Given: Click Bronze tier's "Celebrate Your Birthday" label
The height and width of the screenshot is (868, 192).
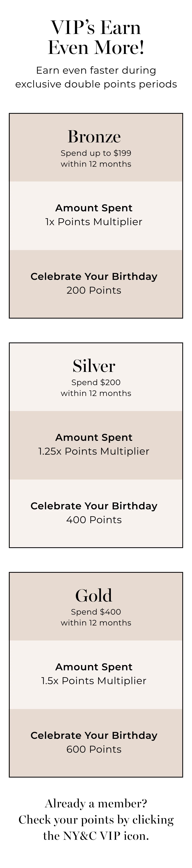Looking at the screenshot, I should point(94,276).
